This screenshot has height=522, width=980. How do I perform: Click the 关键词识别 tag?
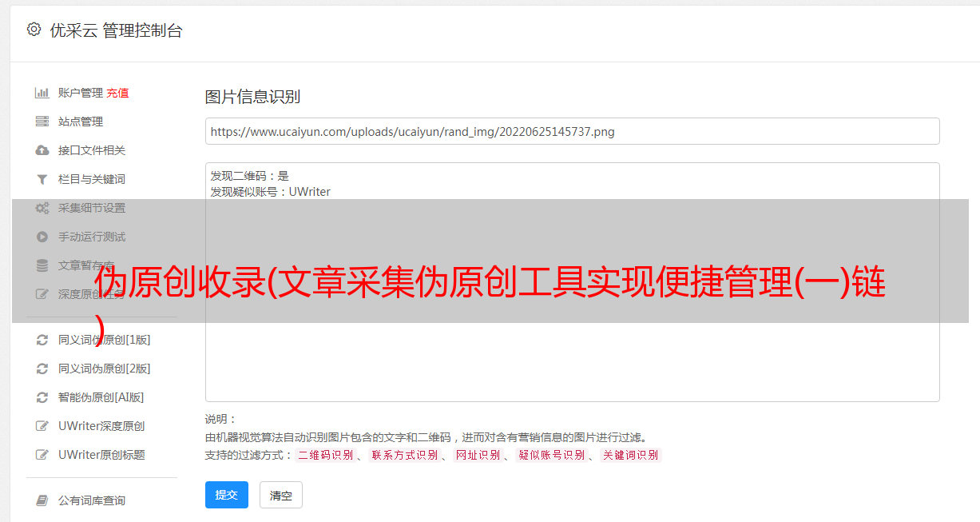[630, 455]
